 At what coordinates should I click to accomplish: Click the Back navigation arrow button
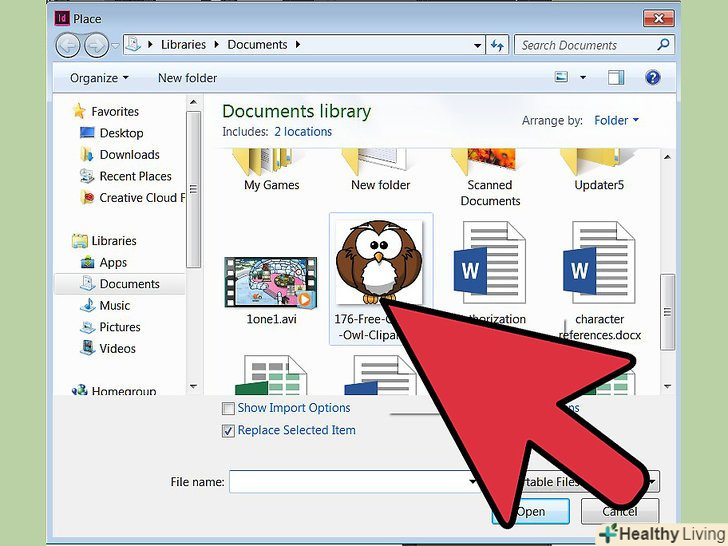(x=69, y=45)
